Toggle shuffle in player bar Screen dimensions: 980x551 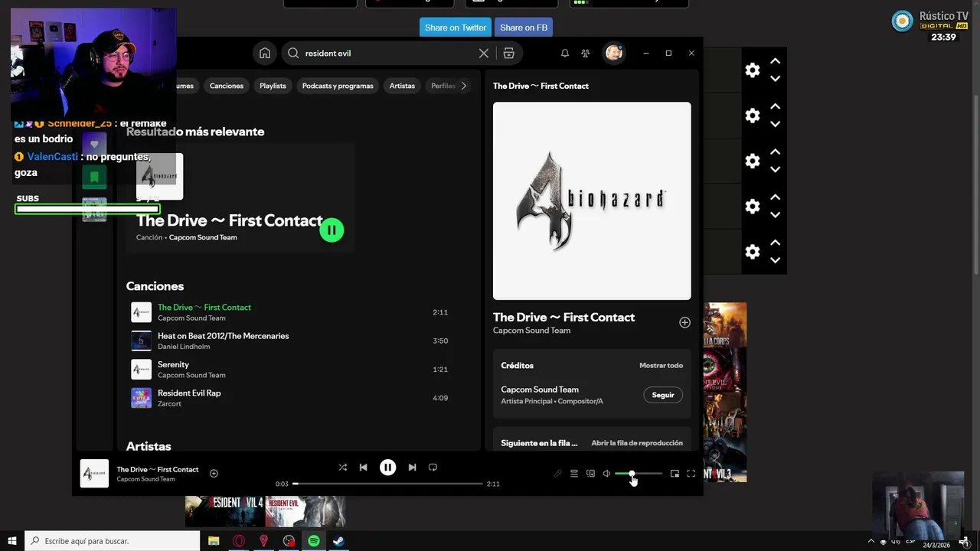pyautogui.click(x=342, y=468)
